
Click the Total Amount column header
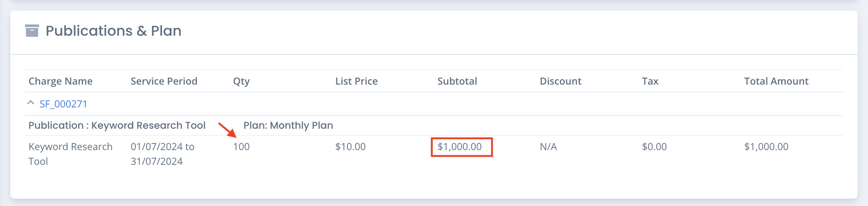pyautogui.click(x=776, y=81)
